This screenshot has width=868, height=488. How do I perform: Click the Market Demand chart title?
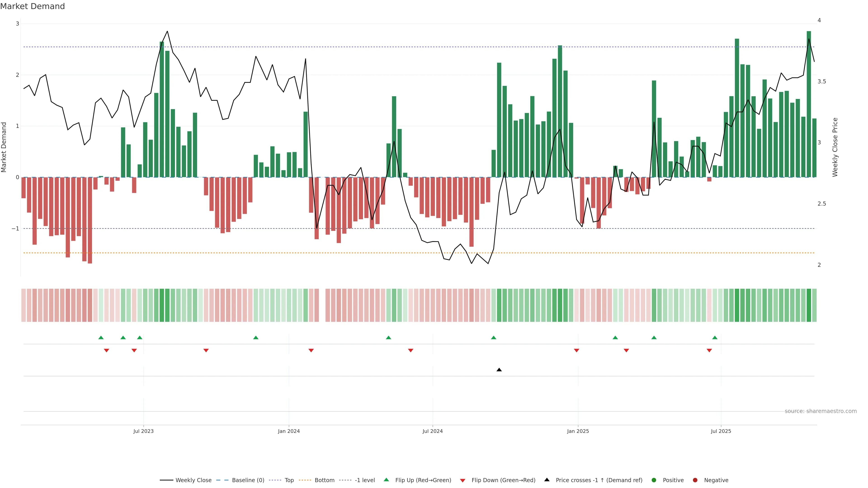[x=32, y=6]
